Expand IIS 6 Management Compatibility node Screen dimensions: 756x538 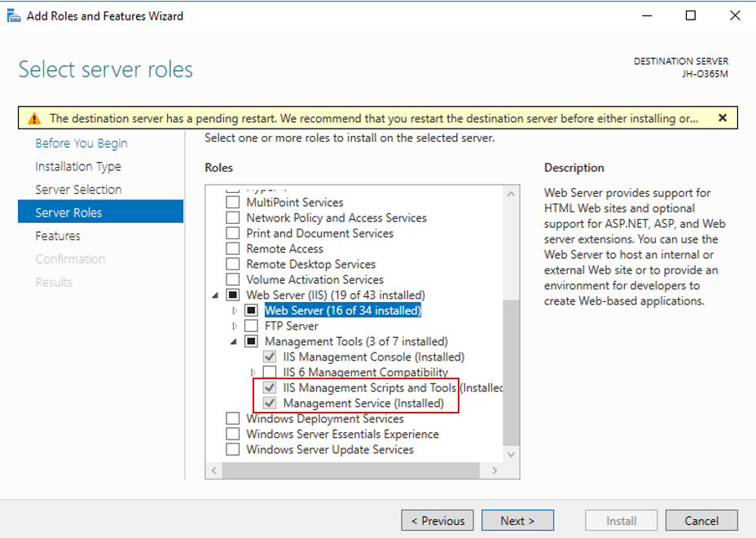point(253,372)
